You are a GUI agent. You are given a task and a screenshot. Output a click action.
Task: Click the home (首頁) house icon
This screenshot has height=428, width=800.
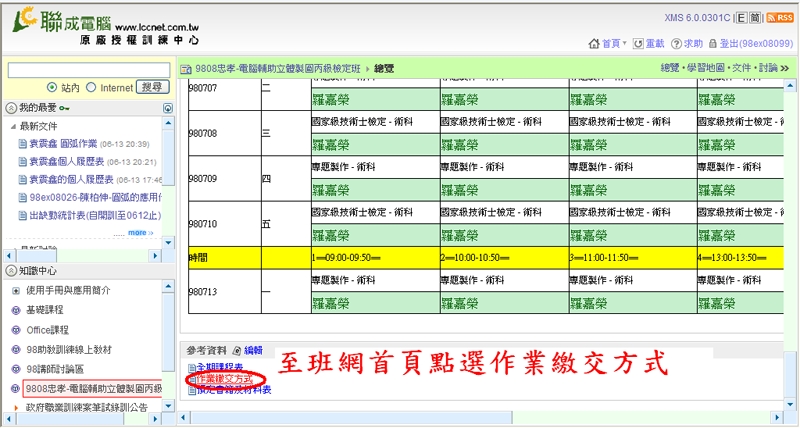click(593, 44)
